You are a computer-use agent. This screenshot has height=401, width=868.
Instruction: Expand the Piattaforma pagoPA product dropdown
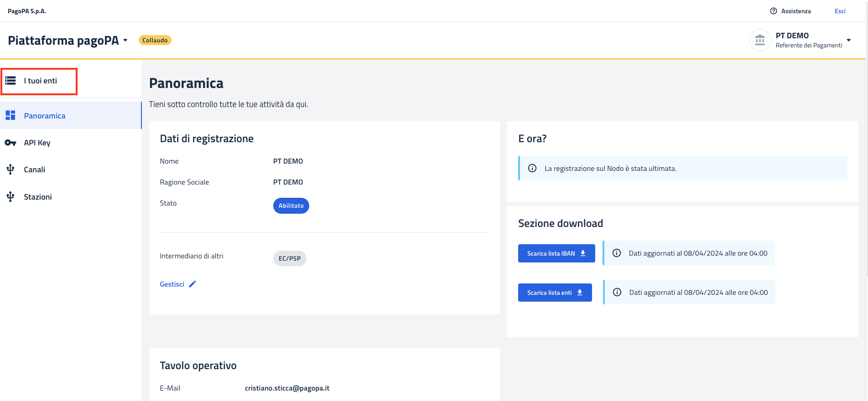(x=125, y=40)
